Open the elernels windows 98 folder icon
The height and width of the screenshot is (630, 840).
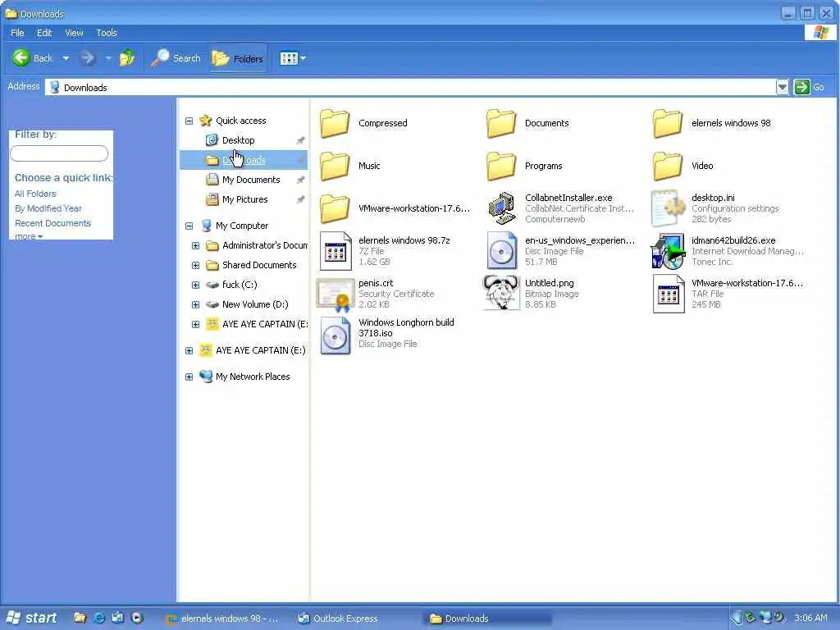tap(668, 123)
